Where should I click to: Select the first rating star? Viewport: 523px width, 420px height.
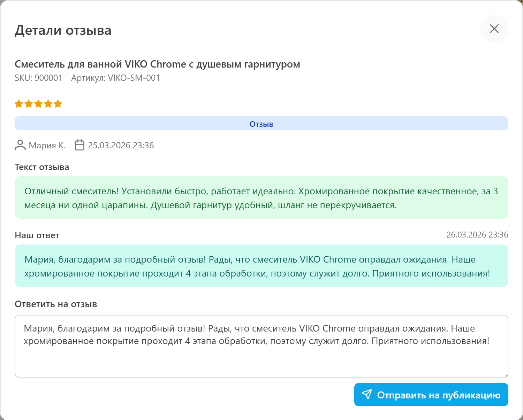pos(19,103)
